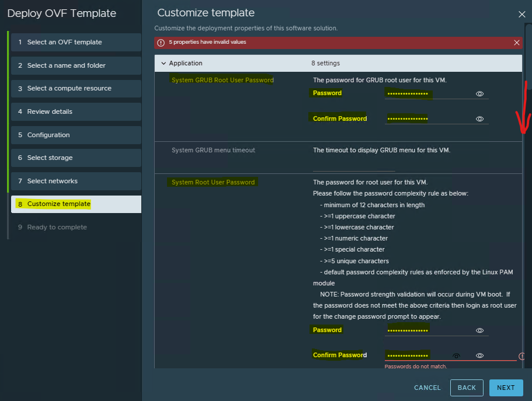Click 'minimum of 12 characters in length' rule
Viewport: 532px width, 401px height.
pyautogui.click(x=374, y=205)
